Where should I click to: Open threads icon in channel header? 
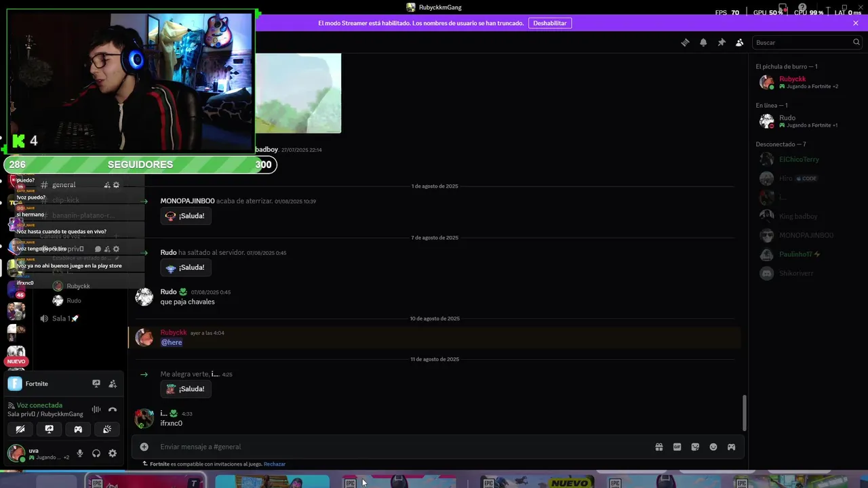[685, 42]
